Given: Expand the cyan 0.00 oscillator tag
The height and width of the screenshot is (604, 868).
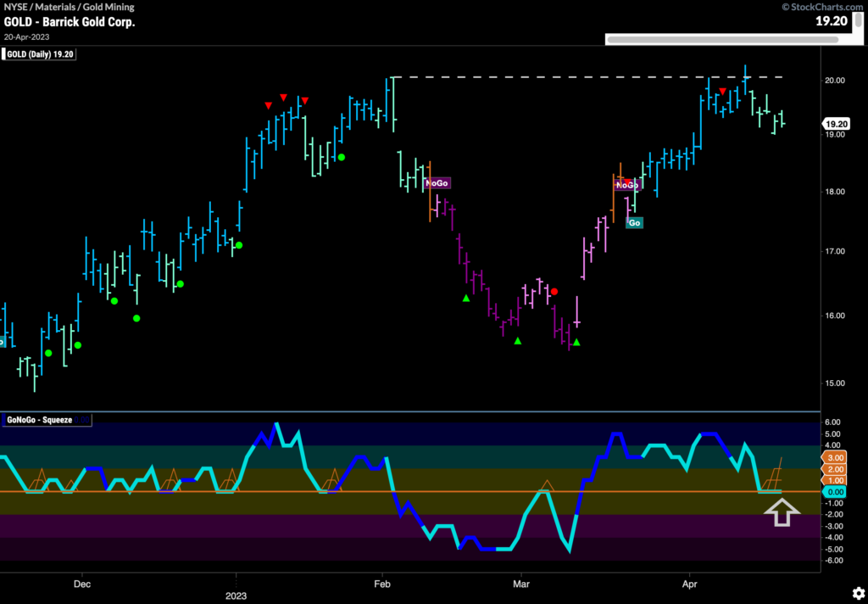Looking at the screenshot, I should pyautogui.click(x=836, y=490).
